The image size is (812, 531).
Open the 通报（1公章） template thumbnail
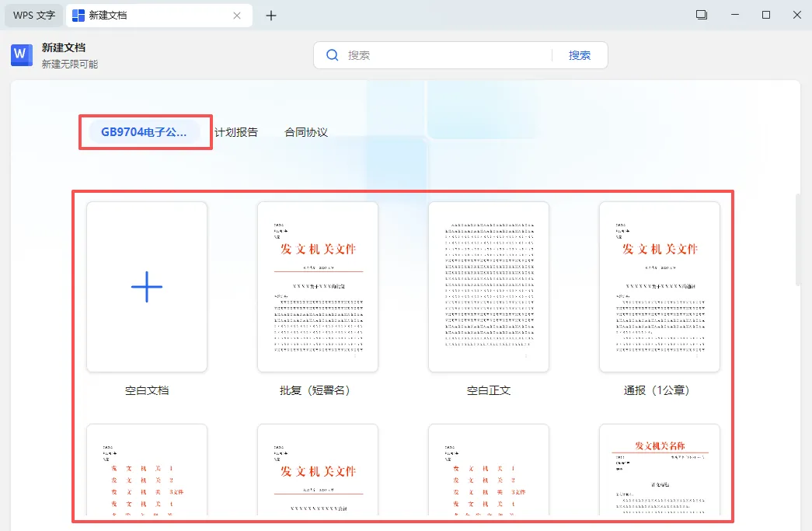click(x=660, y=286)
